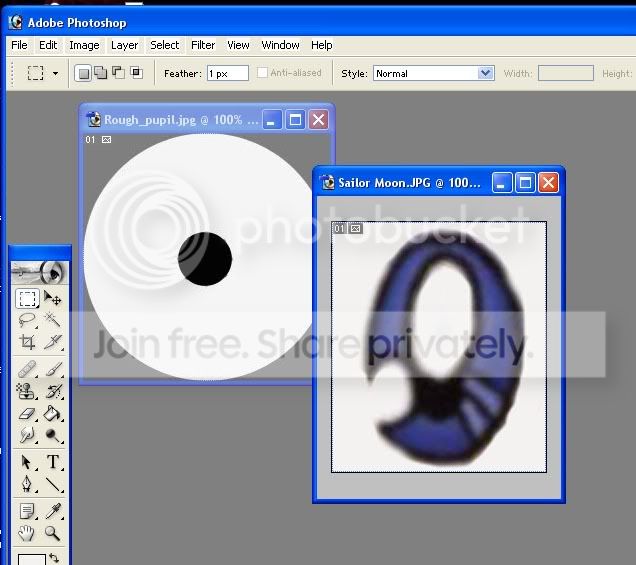Select the Smudge finger tool
The width and height of the screenshot is (636, 565).
pos(27,435)
